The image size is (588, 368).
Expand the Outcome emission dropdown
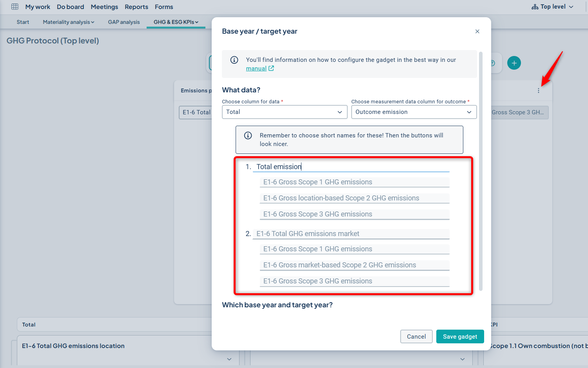pyautogui.click(x=414, y=112)
